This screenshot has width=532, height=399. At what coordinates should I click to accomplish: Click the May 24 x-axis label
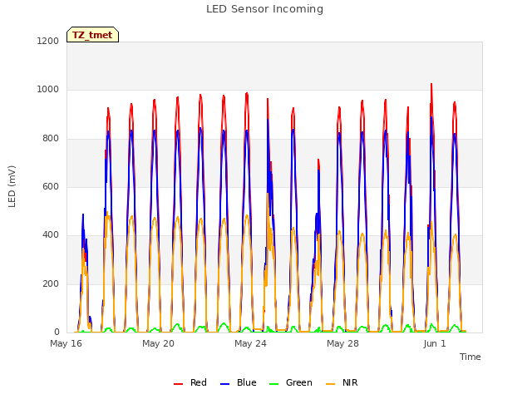(x=250, y=343)
